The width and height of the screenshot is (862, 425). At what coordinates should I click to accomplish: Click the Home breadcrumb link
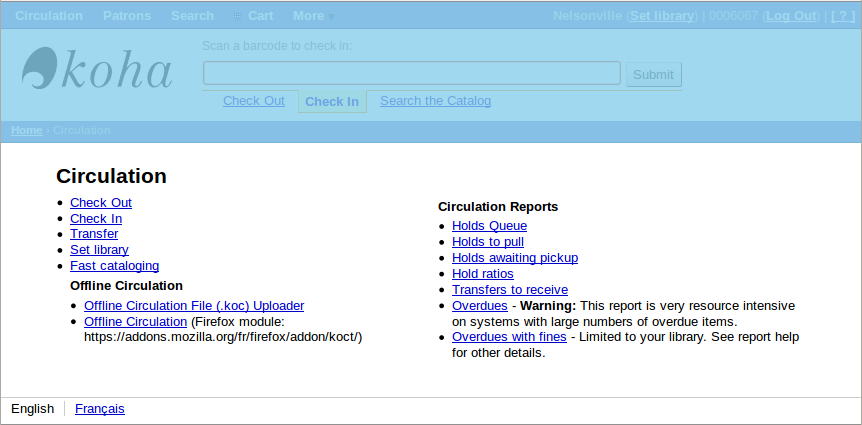coord(27,130)
